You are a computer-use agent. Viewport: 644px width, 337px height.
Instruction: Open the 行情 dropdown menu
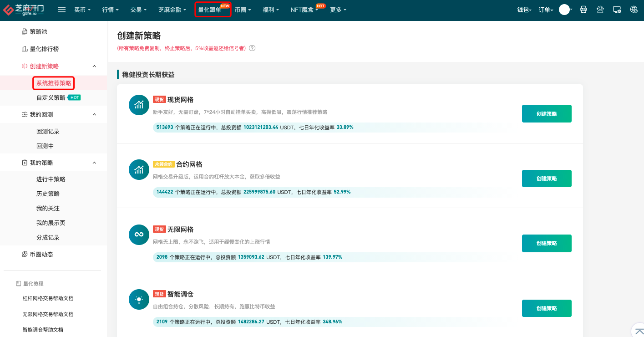coord(111,10)
